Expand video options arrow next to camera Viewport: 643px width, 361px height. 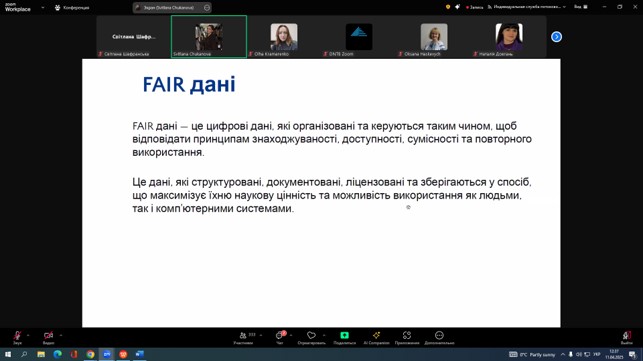(61, 335)
